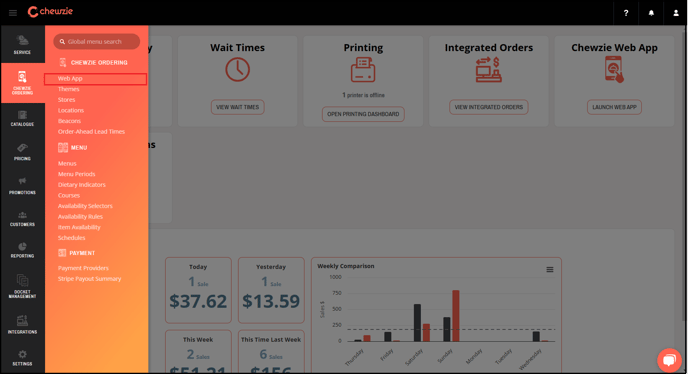The height and width of the screenshot is (374, 688).
Task: Open Item Availability
Action: tap(79, 227)
